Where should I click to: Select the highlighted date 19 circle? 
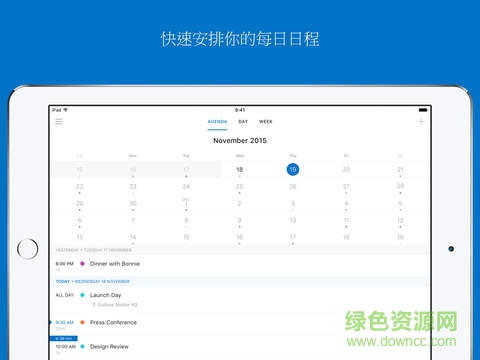point(293,169)
